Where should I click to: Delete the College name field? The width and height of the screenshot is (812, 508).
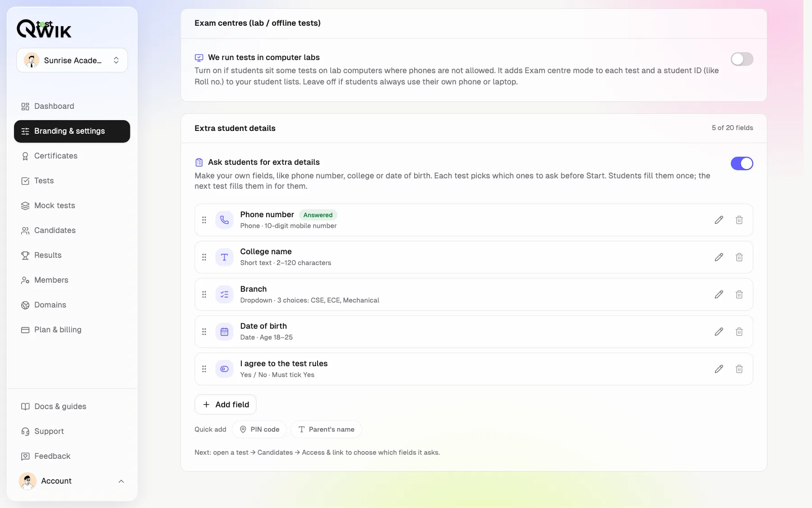[x=739, y=257]
